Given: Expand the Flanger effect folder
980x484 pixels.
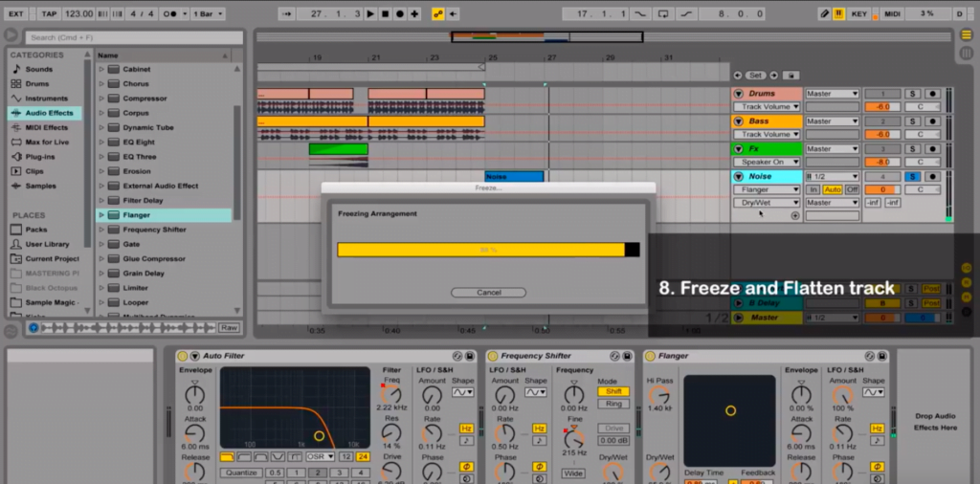Looking at the screenshot, I should point(101,215).
